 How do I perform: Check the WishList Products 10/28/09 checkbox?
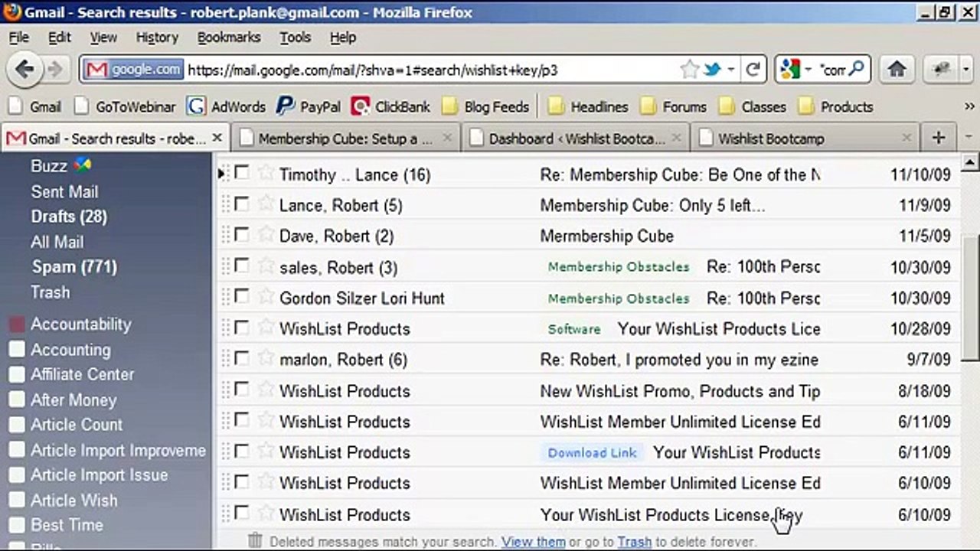[241, 327]
